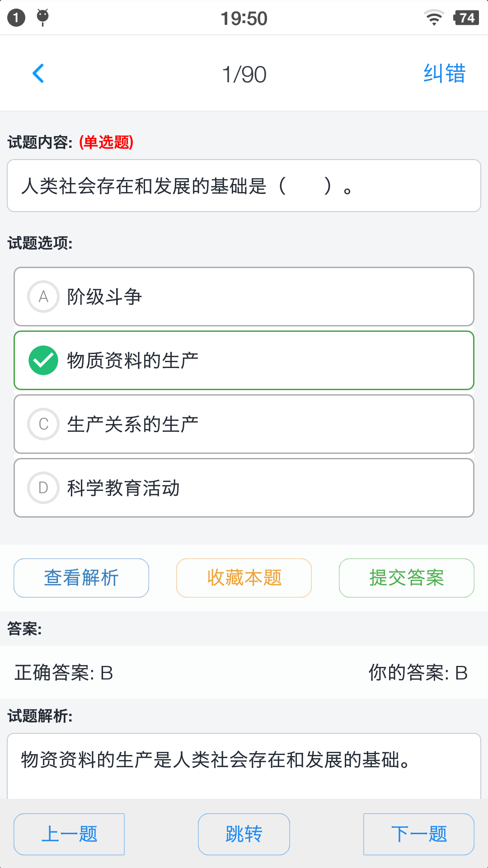Tap the battery level indicator
Image resolution: width=488 pixels, height=868 pixels.
[466, 18]
